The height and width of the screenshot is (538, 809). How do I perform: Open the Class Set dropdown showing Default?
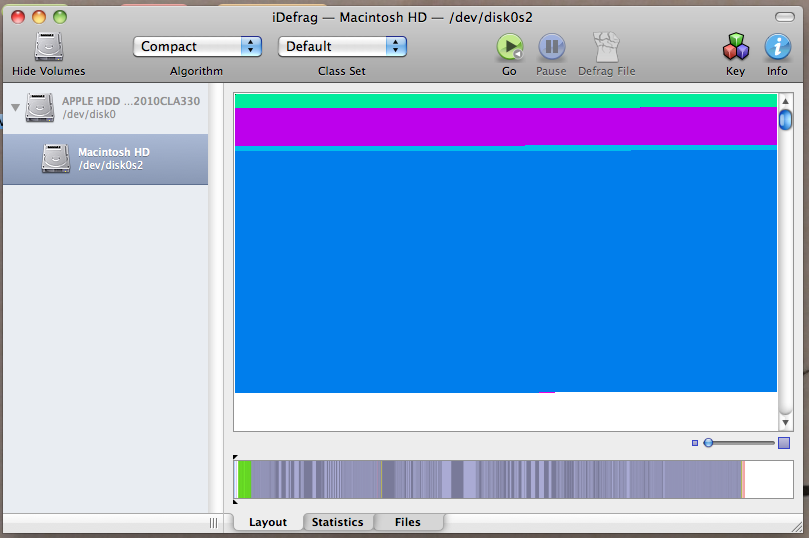click(x=343, y=46)
